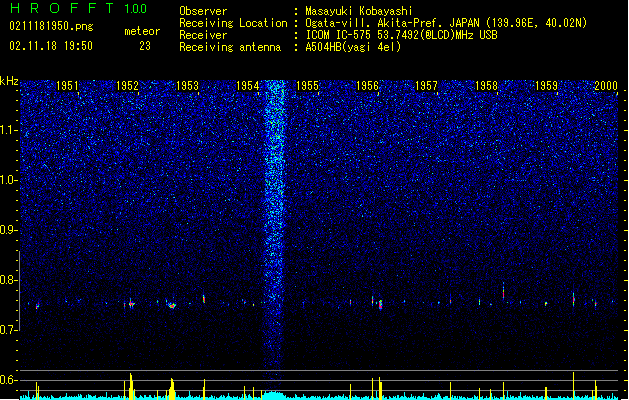The height and width of the screenshot is (400, 629).
Task: Click the HROFFT 1.0.0 program title
Action: pos(79,8)
